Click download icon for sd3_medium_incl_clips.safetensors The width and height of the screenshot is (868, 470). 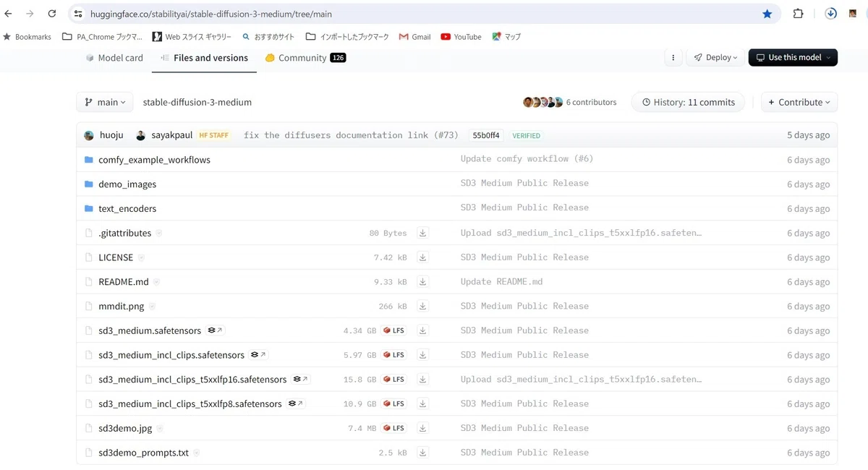pyautogui.click(x=423, y=355)
